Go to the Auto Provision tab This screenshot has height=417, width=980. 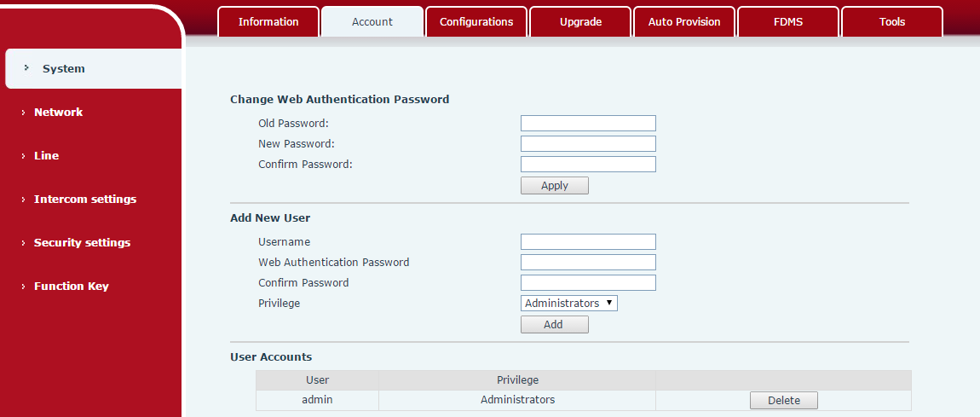tap(684, 22)
